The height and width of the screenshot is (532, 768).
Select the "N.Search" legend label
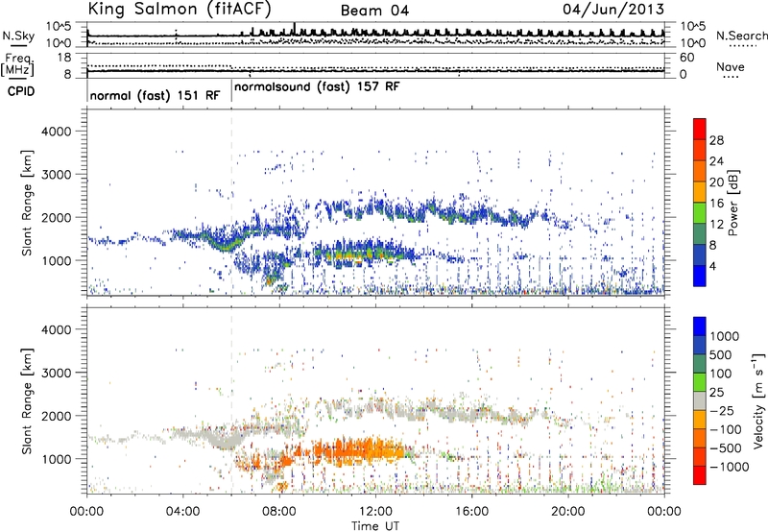pyautogui.click(x=741, y=36)
